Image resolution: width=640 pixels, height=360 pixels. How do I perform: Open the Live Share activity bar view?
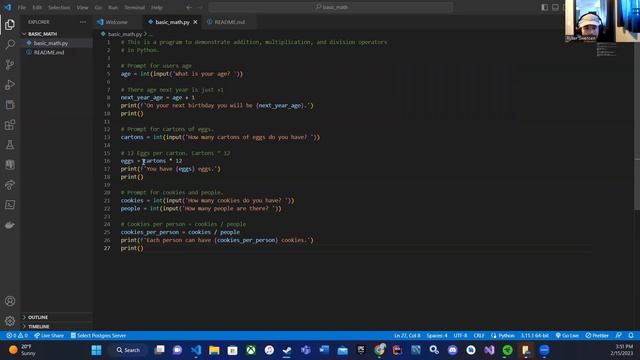point(10,184)
